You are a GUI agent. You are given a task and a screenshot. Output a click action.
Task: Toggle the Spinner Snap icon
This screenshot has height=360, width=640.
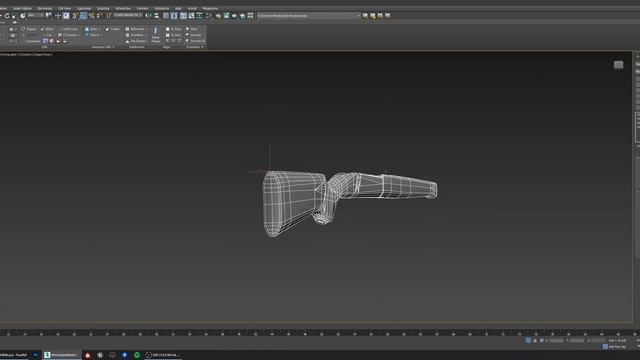tap(100, 16)
